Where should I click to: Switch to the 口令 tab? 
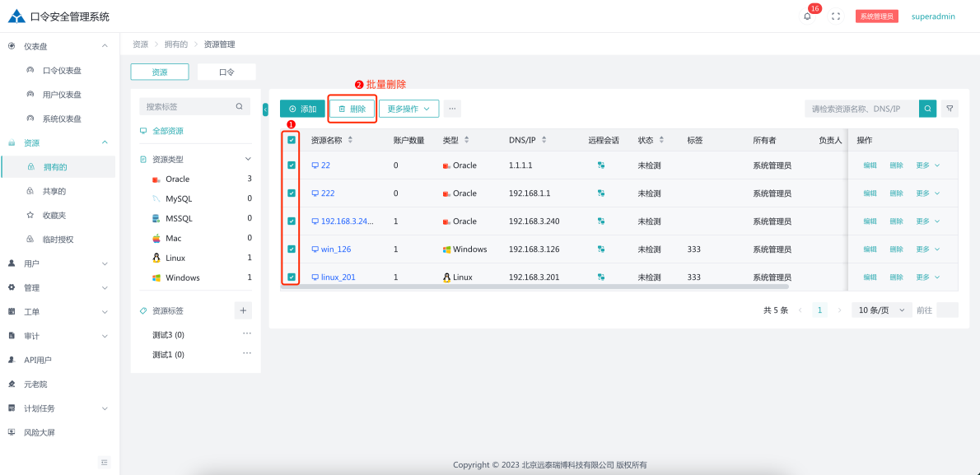coord(226,72)
